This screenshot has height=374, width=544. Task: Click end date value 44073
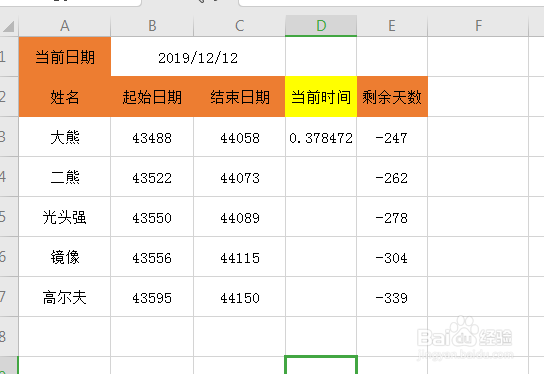(239, 177)
